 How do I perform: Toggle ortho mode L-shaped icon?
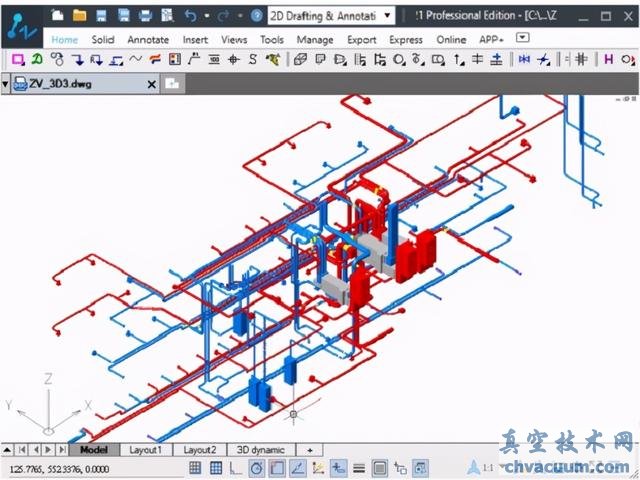pos(236,468)
